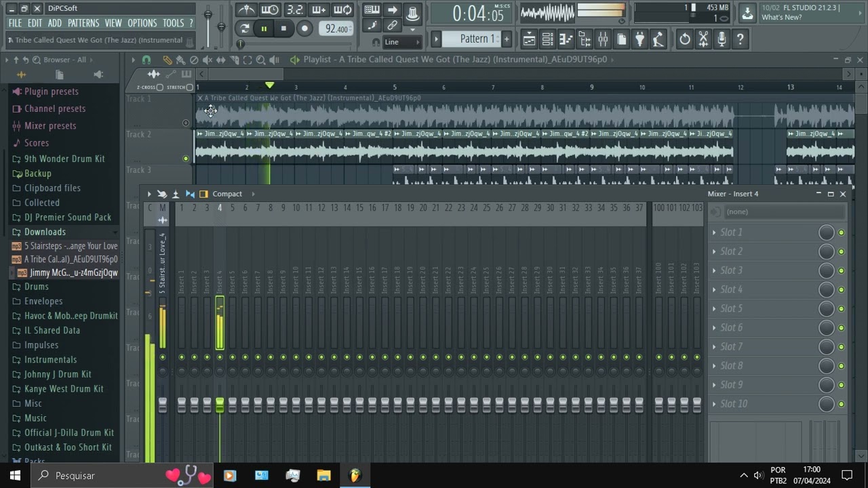Open the Playlist options menu arrow
The image size is (868, 488).
click(x=134, y=60)
